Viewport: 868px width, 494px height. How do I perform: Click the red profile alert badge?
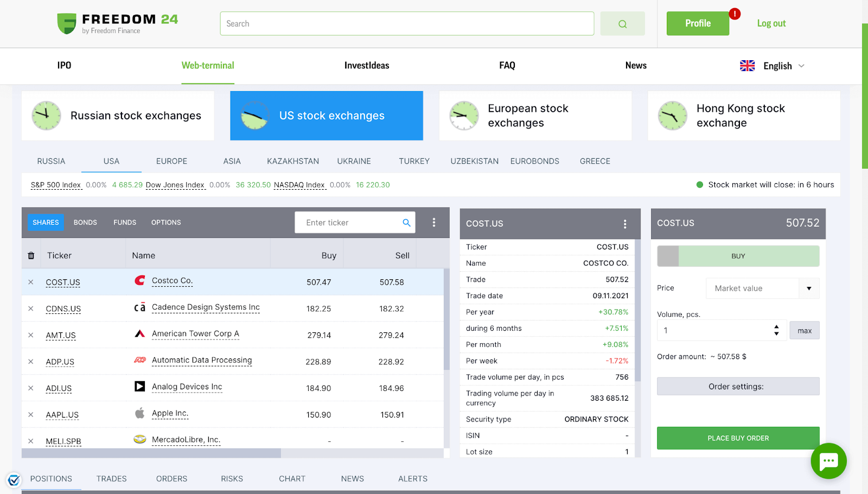pyautogui.click(x=735, y=14)
